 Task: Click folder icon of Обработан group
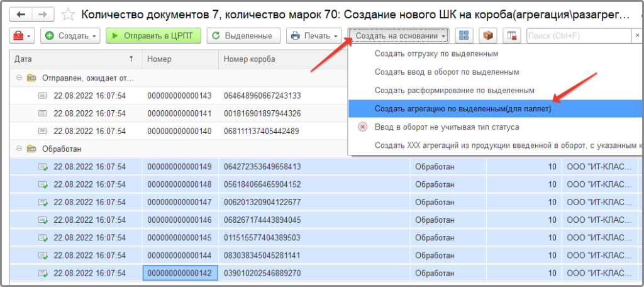coord(31,149)
